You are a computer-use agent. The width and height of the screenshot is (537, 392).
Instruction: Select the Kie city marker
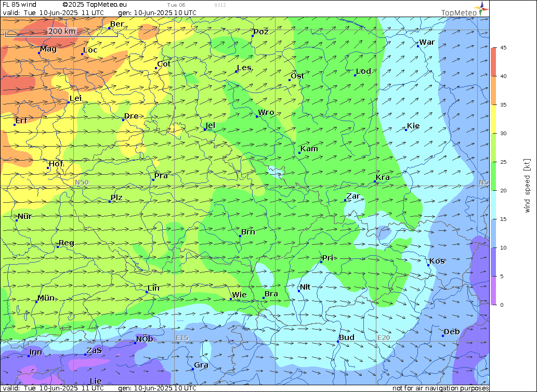[406, 130]
